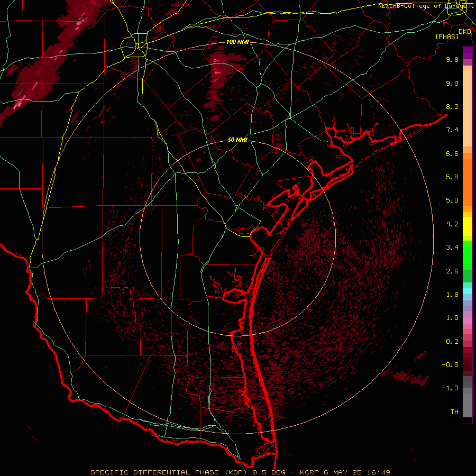Click the 3.4 value on color scale
Screen dimensions: 476x476
click(x=452, y=248)
